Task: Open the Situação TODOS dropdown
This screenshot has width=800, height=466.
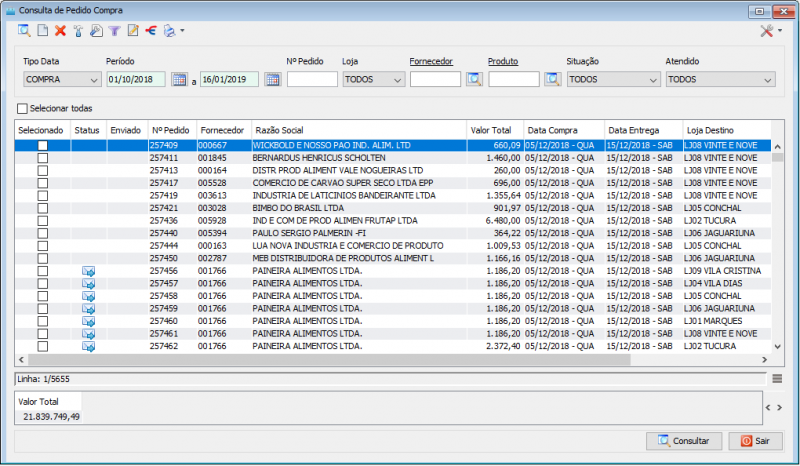Action: 613,80
